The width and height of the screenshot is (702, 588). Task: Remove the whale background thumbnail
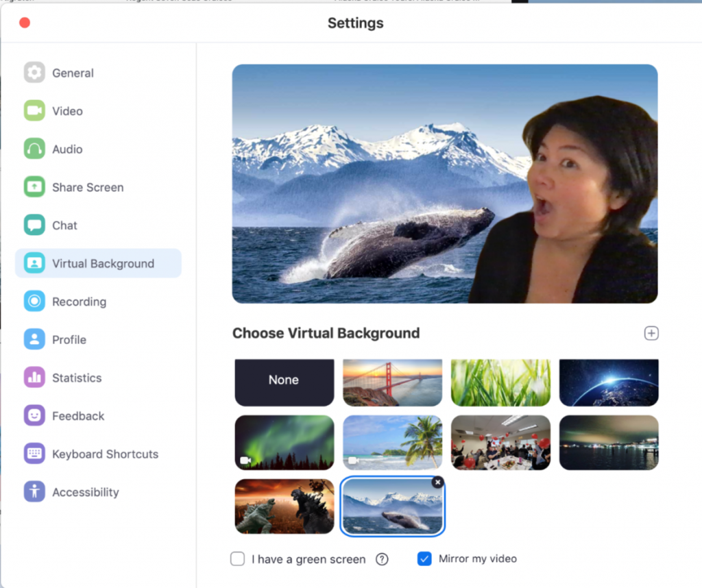(x=438, y=482)
